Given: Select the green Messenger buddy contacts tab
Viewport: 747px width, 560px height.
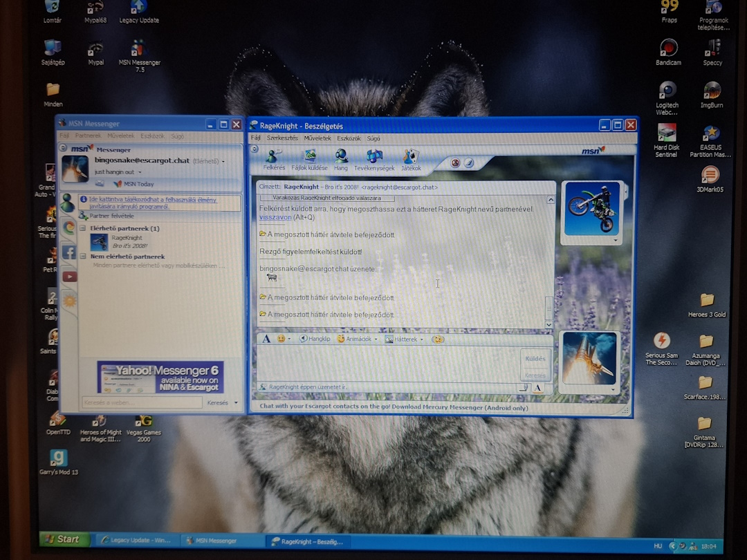Looking at the screenshot, I should click(x=68, y=203).
